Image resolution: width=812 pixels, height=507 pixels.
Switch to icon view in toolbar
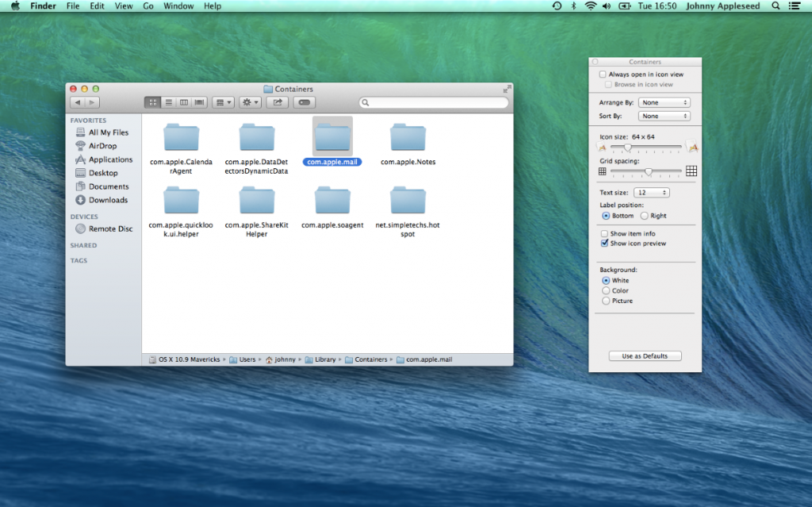point(152,102)
